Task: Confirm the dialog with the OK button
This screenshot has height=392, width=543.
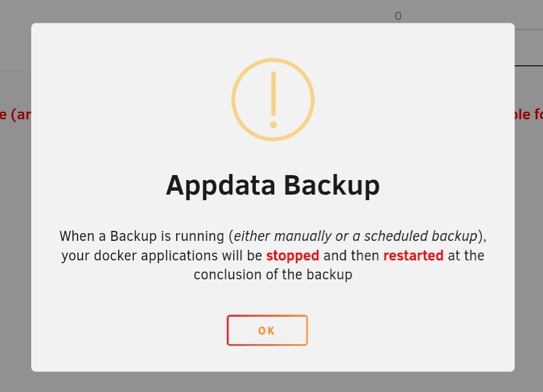Action: 267,330
